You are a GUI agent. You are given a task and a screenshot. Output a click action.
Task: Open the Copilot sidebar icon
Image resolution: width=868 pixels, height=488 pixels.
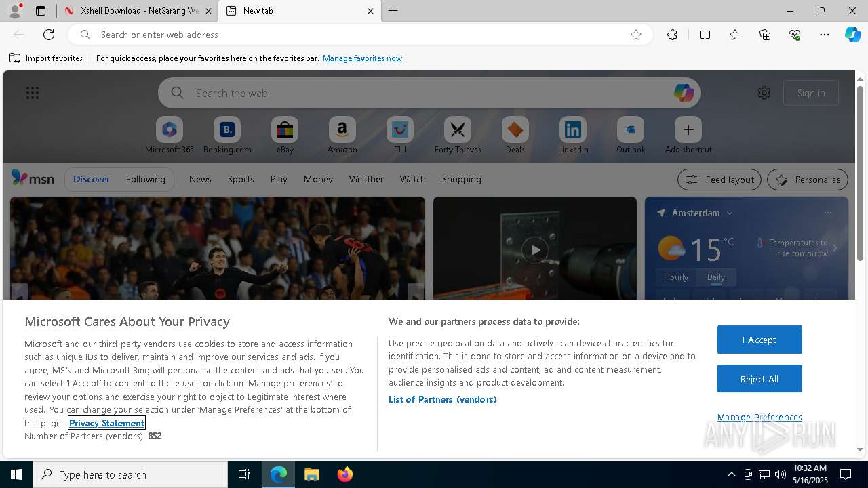coord(852,35)
